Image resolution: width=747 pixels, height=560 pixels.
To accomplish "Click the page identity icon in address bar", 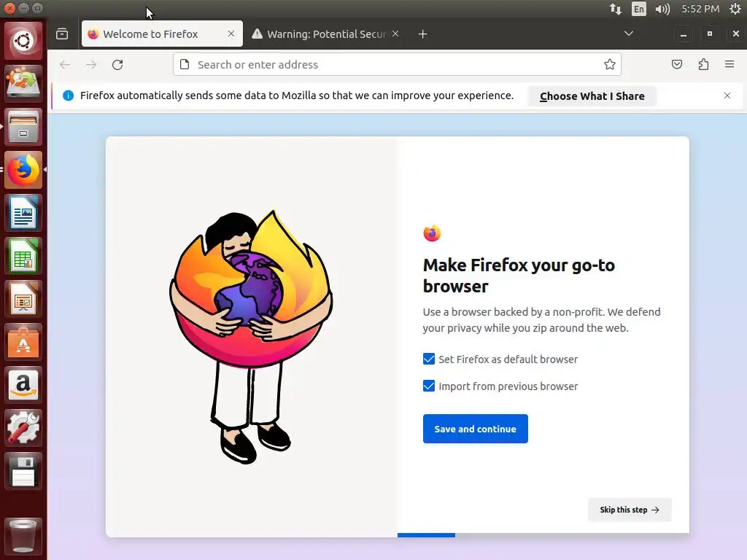I will pos(185,64).
